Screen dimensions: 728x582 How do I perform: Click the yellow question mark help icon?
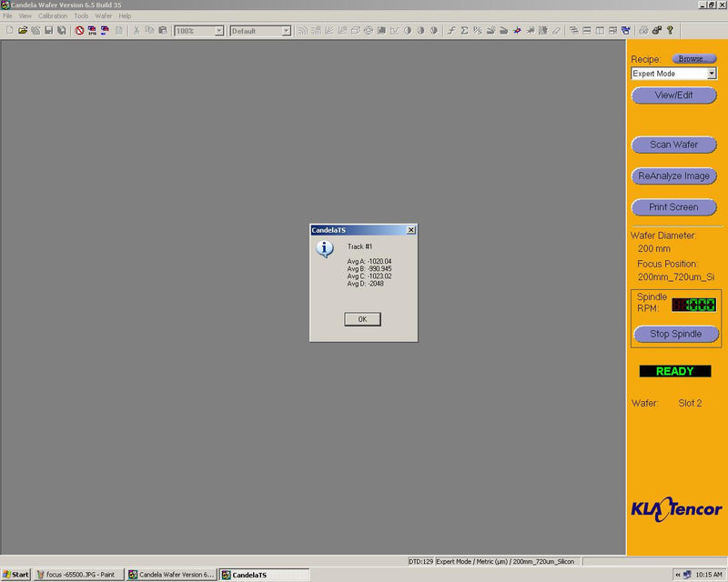click(x=670, y=30)
